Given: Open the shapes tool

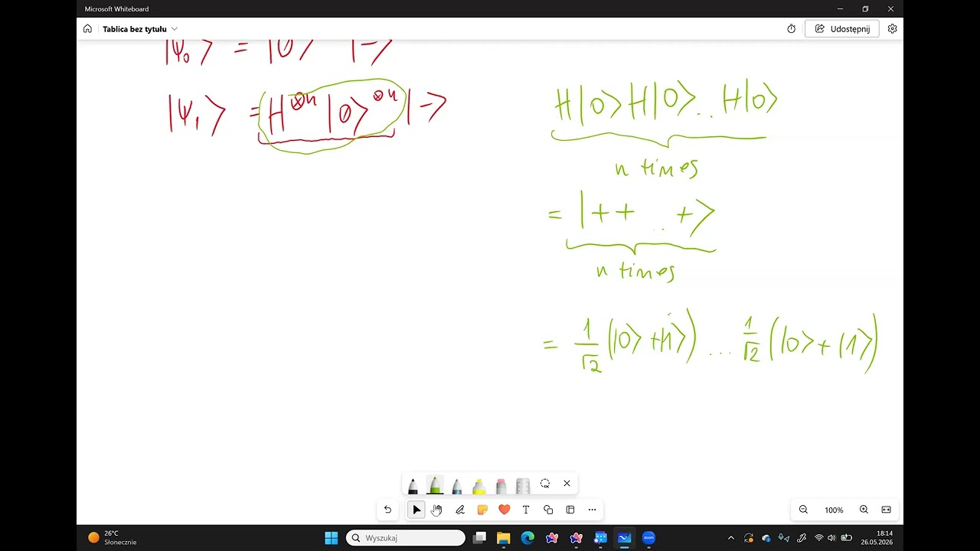Looking at the screenshot, I should point(548,510).
